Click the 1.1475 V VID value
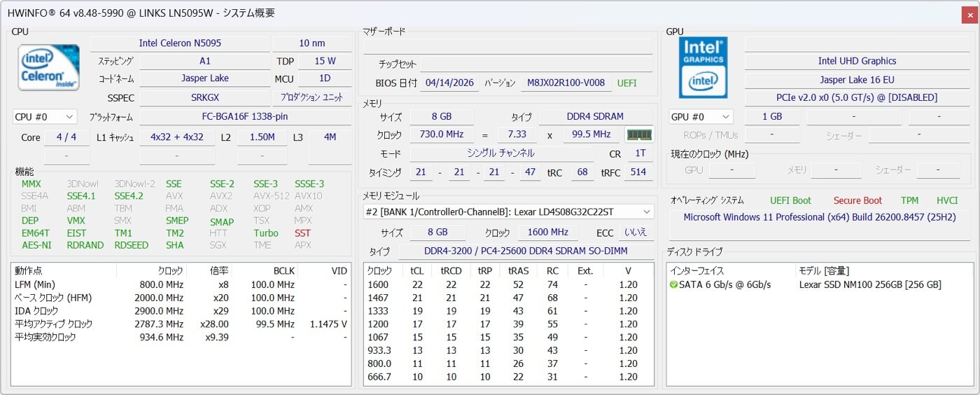Screen dimensions: 980x395 click(x=328, y=324)
